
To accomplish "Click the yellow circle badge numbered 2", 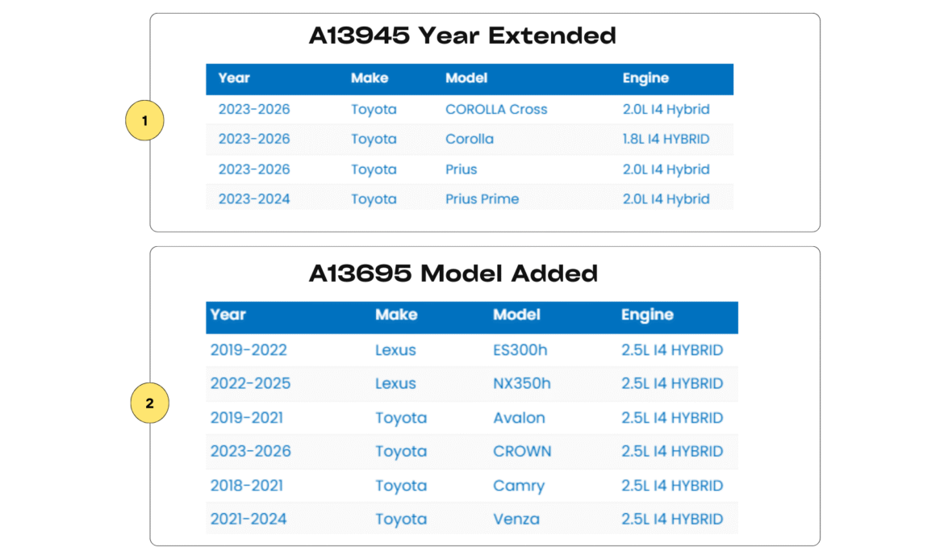I will tap(149, 403).
